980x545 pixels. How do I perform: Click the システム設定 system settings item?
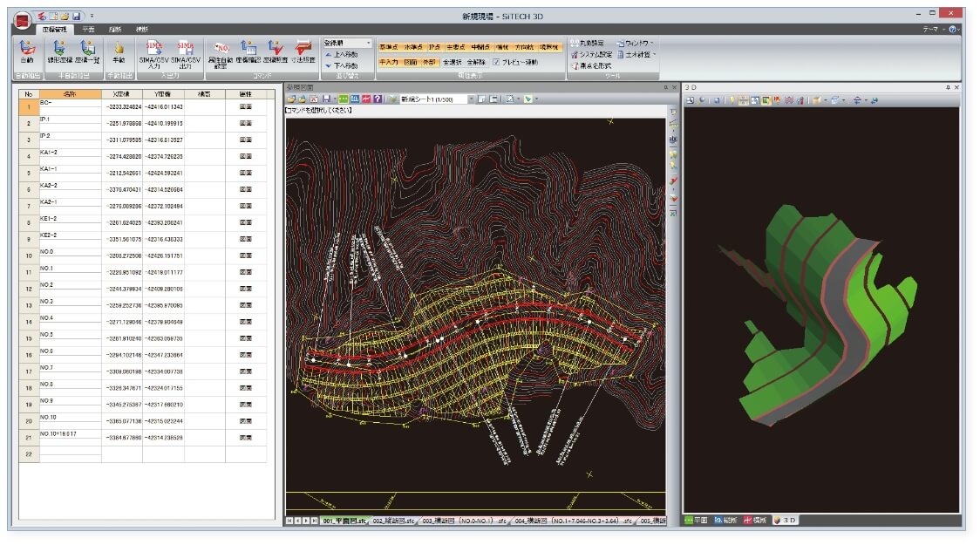[591, 54]
